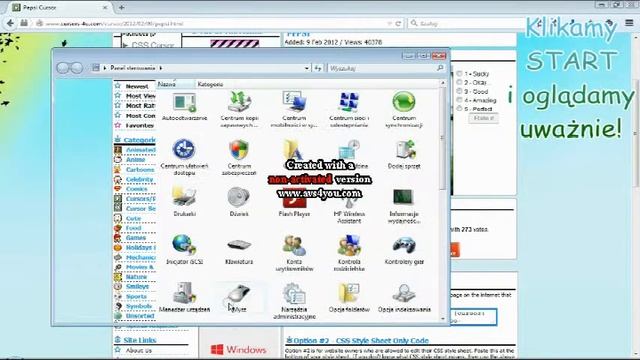The image size is (640, 360).
Task: Open Narzędzia administracyjne icon
Action: coord(294,301)
